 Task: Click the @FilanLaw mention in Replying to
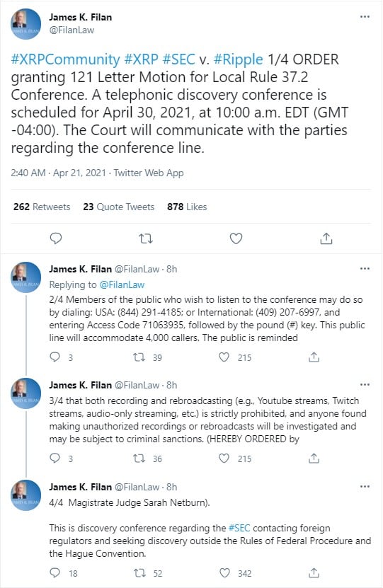pyautogui.click(x=122, y=284)
